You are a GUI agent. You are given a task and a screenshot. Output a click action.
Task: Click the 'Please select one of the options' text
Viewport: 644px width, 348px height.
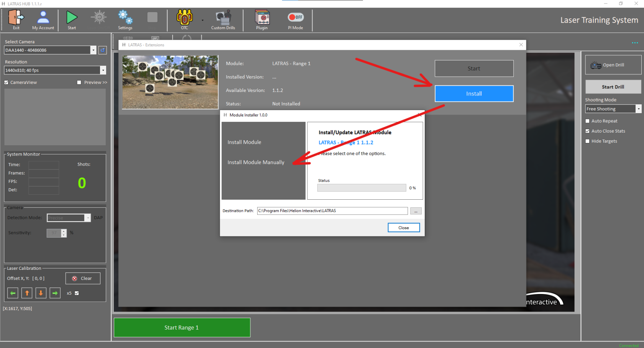(x=352, y=154)
